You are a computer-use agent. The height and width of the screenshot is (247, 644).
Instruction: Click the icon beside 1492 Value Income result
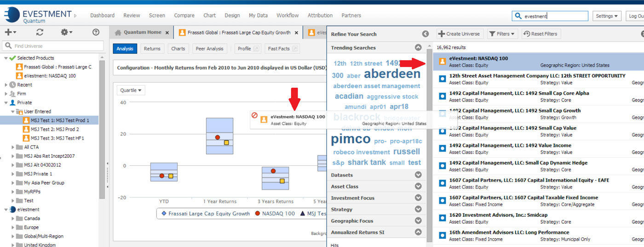442,149
